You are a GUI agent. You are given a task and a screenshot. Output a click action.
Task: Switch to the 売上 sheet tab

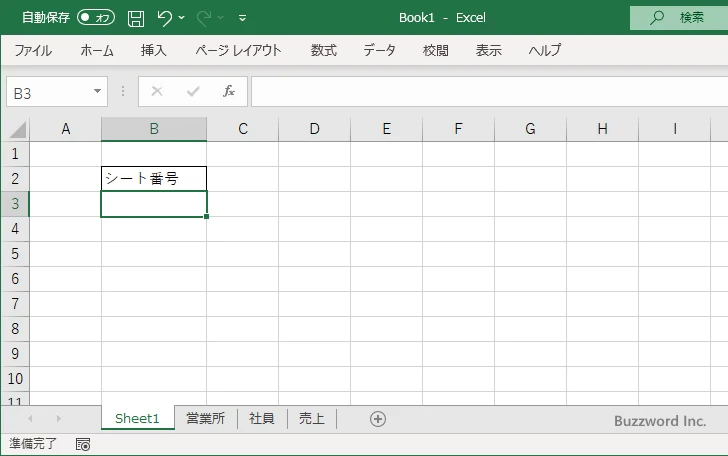tap(312, 418)
